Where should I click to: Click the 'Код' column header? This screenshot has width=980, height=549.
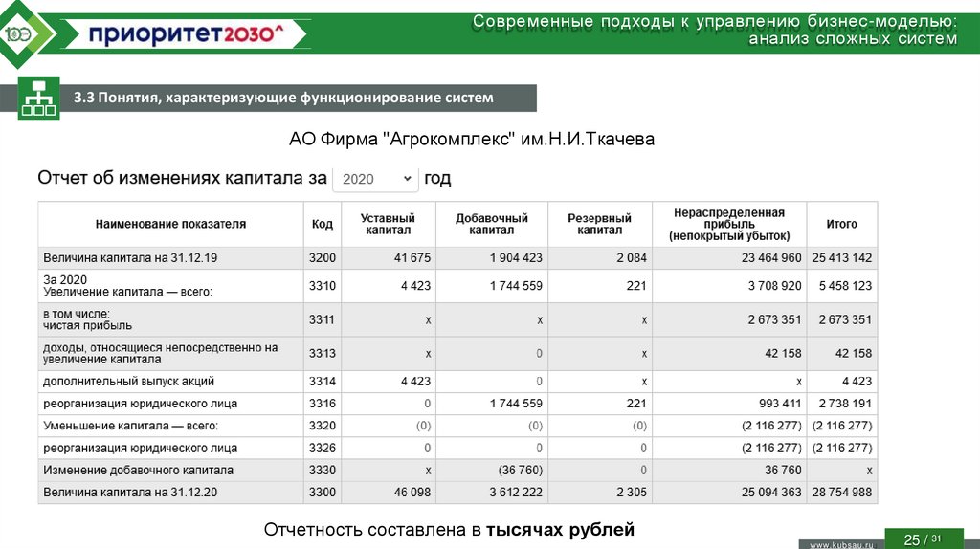(323, 224)
